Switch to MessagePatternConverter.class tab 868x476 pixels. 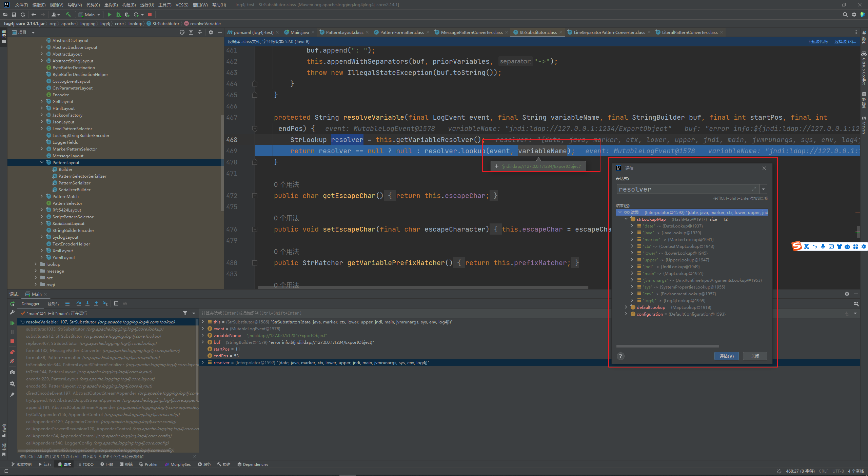471,32
